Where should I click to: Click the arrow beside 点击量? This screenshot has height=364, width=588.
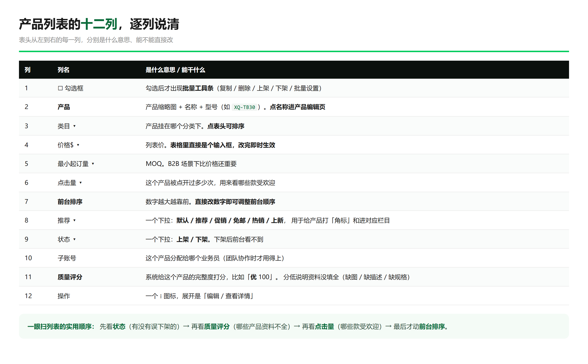81,183
